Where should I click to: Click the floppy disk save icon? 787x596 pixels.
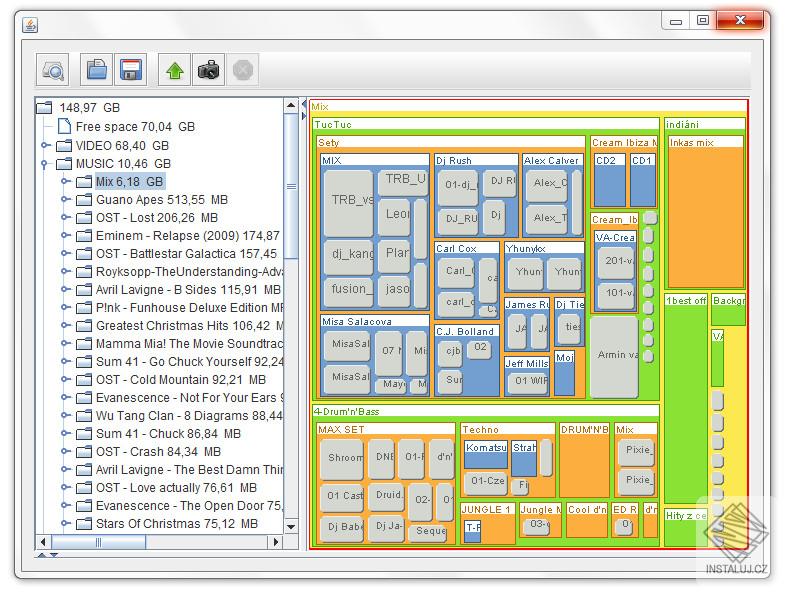pos(130,70)
